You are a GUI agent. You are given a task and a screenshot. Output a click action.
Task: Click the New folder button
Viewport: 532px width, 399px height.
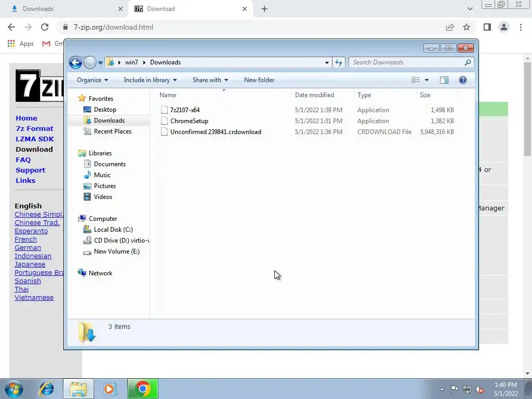point(259,80)
